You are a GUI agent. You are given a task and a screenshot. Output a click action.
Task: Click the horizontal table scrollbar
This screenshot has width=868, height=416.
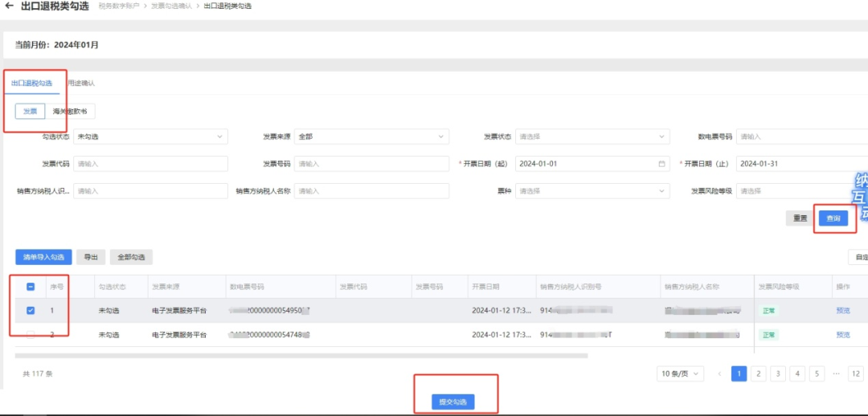pyautogui.click(x=301, y=354)
